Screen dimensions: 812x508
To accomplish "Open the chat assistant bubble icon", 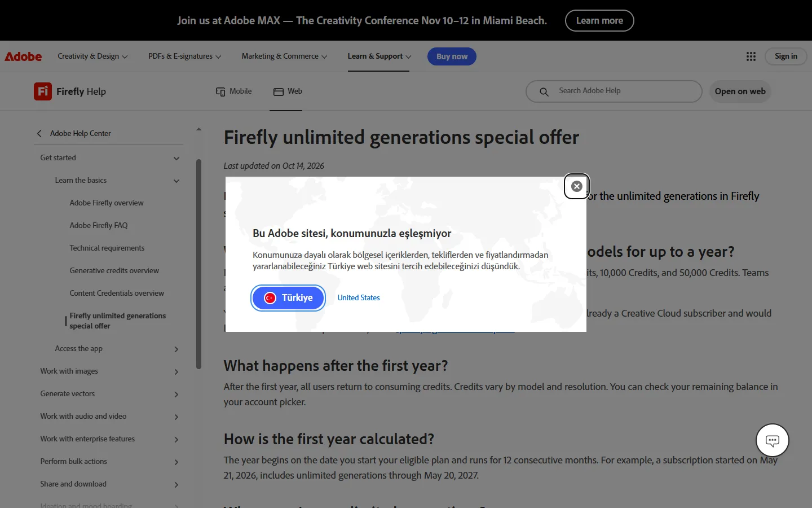I will pyautogui.click(x=773, y=440).
